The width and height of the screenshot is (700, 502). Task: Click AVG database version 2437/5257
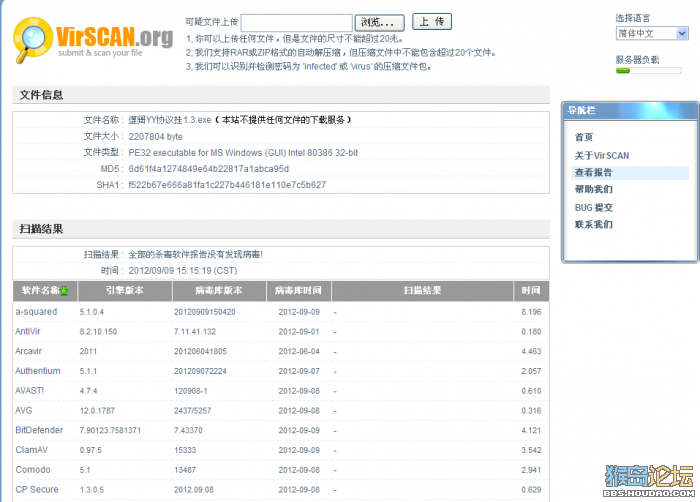192,411
